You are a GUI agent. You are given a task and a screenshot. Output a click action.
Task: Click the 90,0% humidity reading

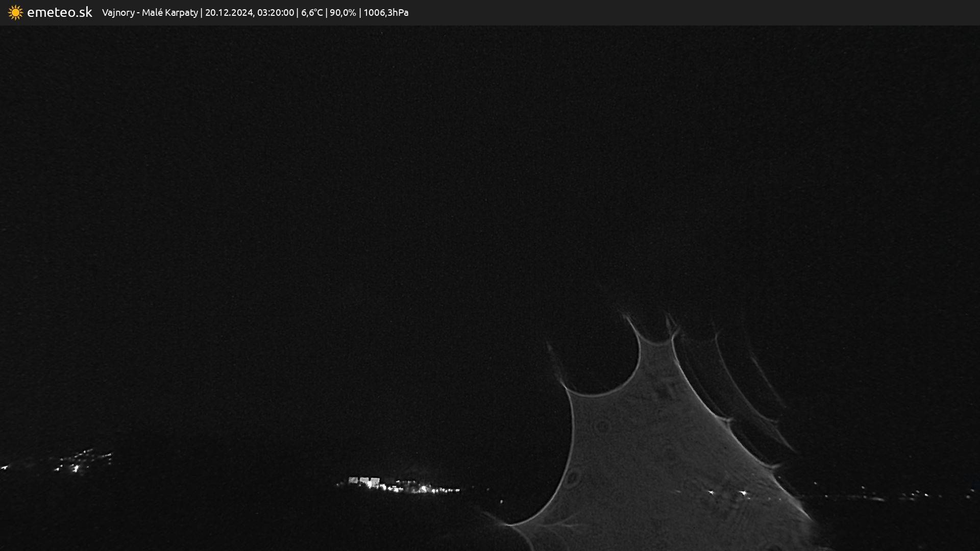[x=342, y=12]
